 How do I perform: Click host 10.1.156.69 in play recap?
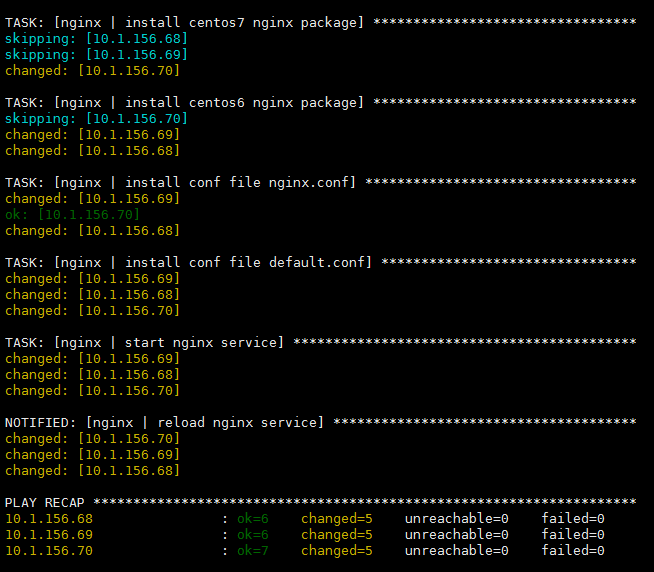tap(49, 535)
